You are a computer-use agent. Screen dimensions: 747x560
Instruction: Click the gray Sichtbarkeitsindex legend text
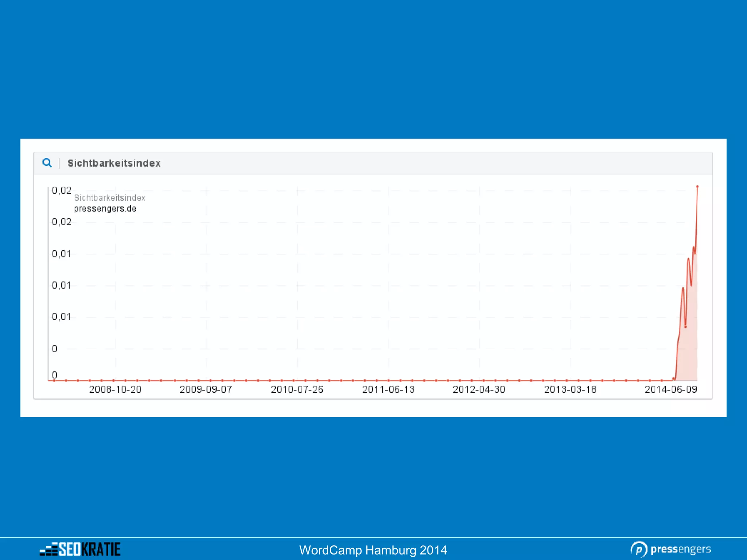(109, 198)
